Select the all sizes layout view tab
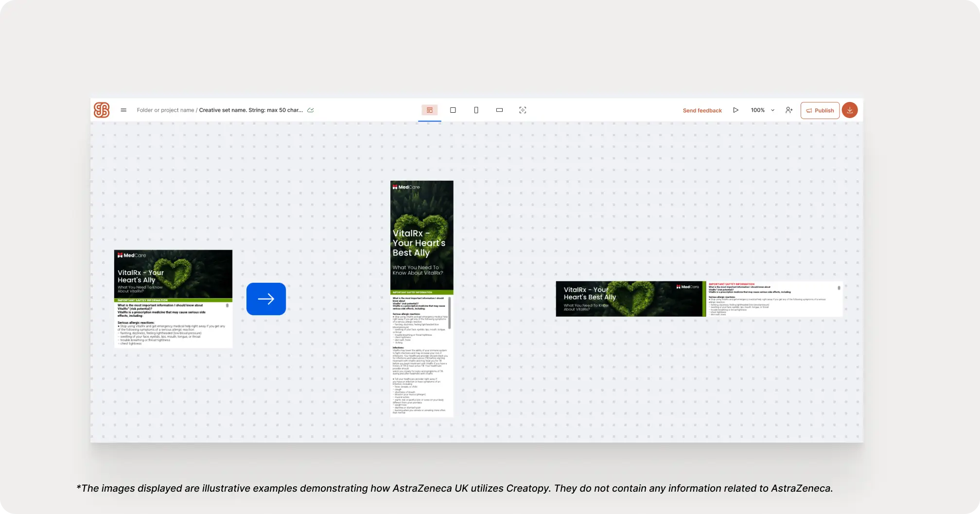 point(430,110)
